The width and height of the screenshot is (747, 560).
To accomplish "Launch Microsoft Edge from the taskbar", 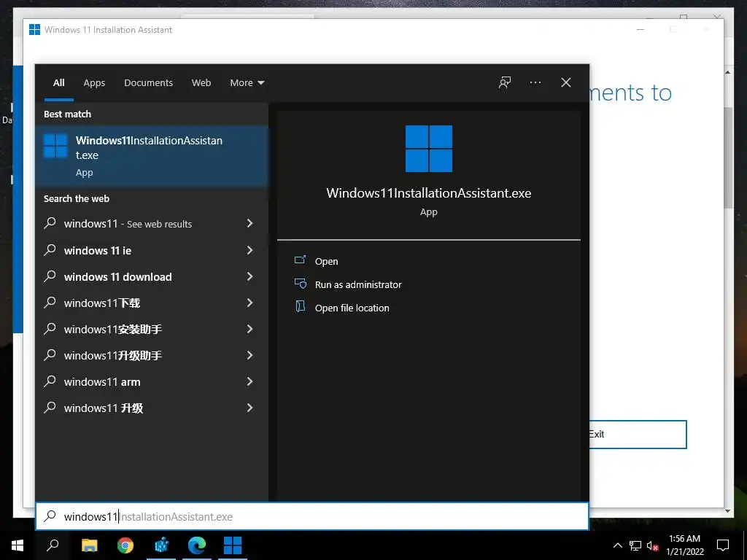I will (x=197, y=545).
